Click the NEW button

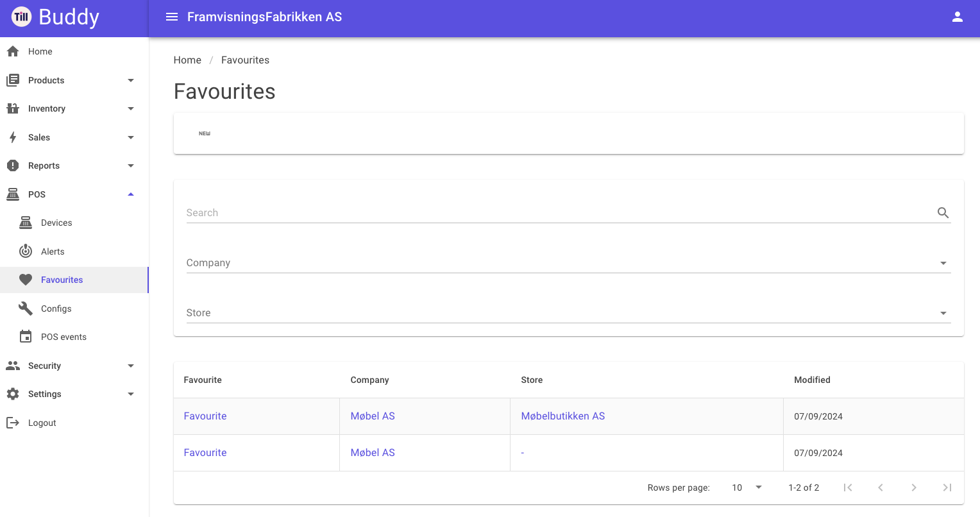[205, 133]
